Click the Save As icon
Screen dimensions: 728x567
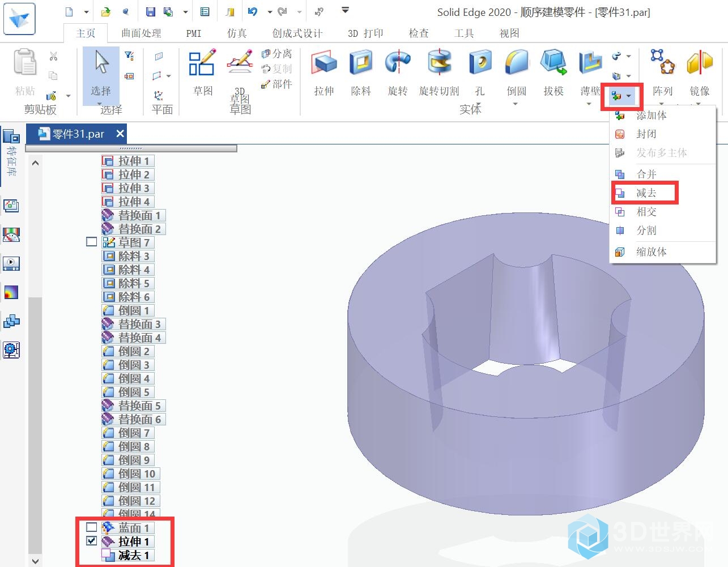[x=168, y=12]
